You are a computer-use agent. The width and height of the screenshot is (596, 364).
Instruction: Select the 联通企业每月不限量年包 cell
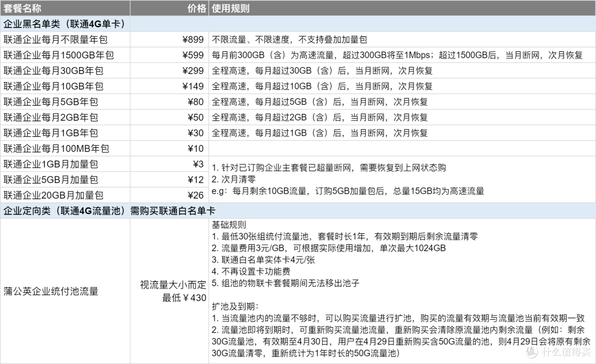pyautogui.click(x=65, y=40)
